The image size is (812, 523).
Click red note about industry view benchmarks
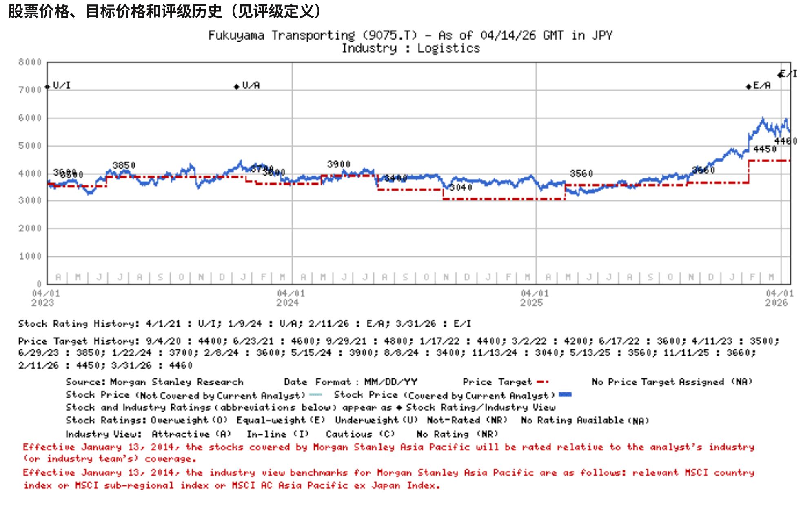pyautogui.click(x=388, y=479)
